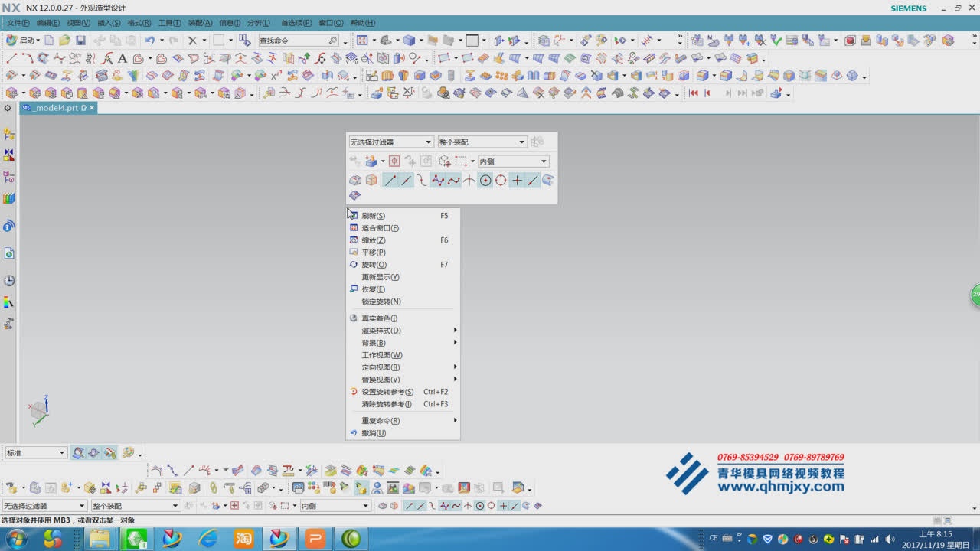This screenshot has width=980, height=551.
Task: Click the Rotate icon in context menu
Action: 354,265
